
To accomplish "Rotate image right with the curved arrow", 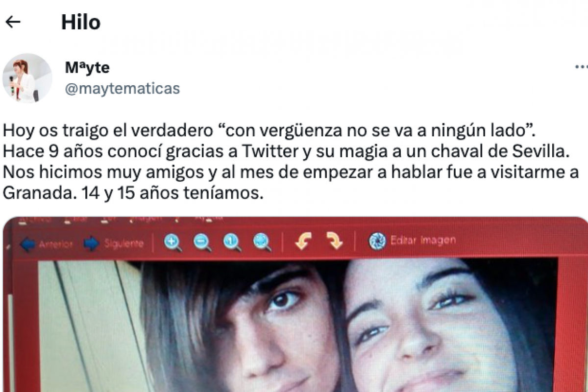I will 334,240.
